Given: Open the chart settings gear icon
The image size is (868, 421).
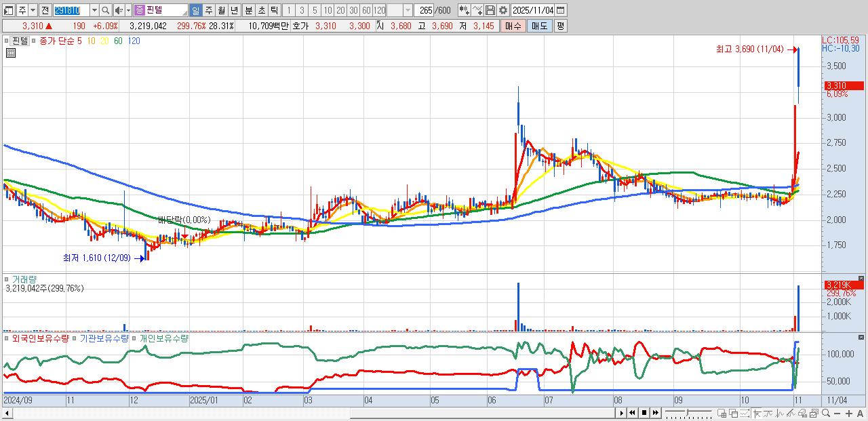Looking at the screenshot, I should (503, 10).
